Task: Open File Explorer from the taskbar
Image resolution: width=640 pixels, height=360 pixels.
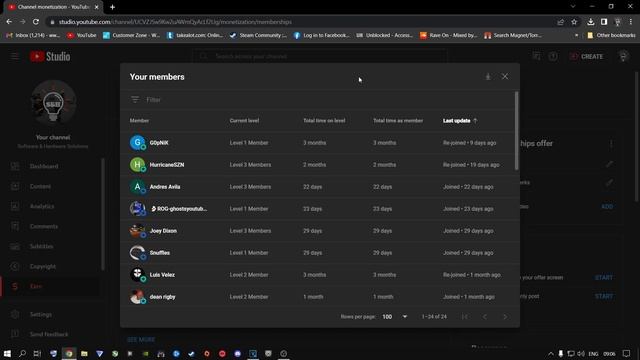Action: pos(84,353)
